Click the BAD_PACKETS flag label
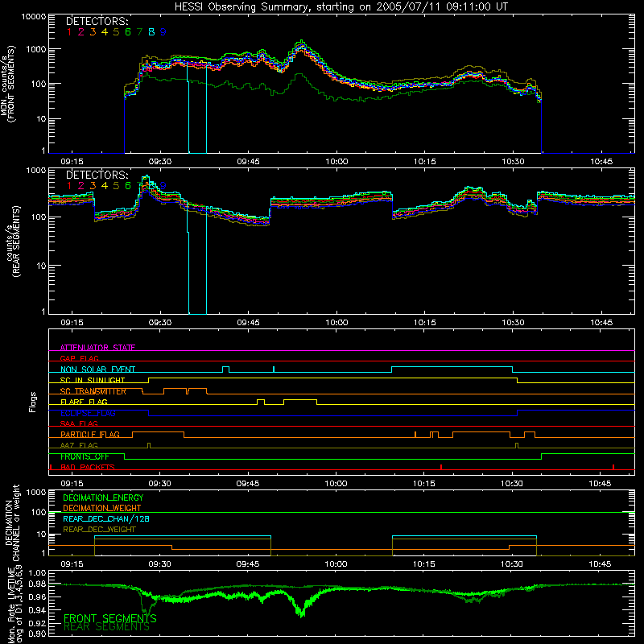Screen dimensions: 644x644 88,467
